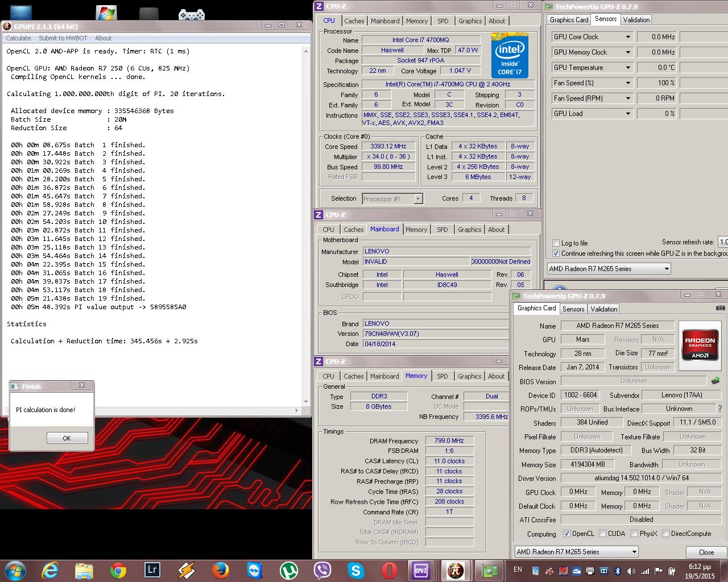This screenshot has width=728, height=582.
Task: Open Windows Explorer folder taskbar icon
Action: click(x=84, y=570)
